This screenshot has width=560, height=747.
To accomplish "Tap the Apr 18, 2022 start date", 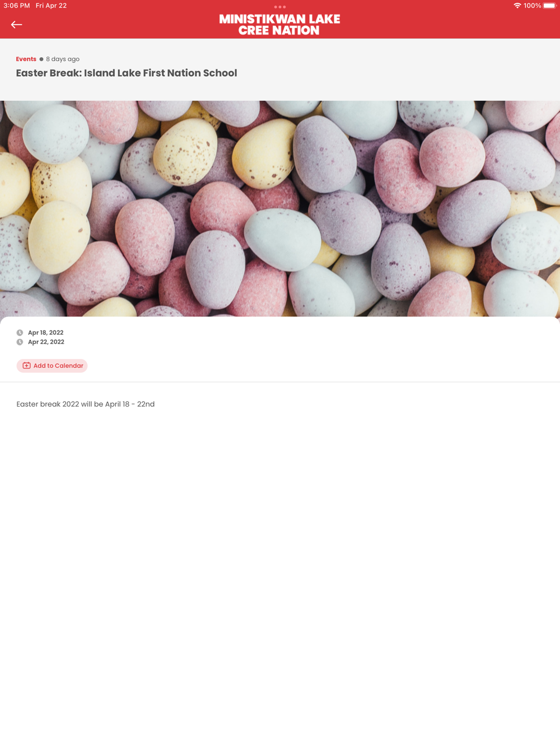I will click(45, 333).
